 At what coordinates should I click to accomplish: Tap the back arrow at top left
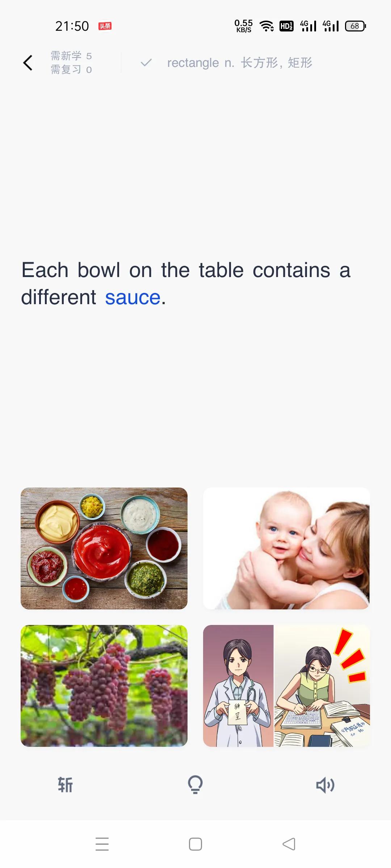point(28,63)
